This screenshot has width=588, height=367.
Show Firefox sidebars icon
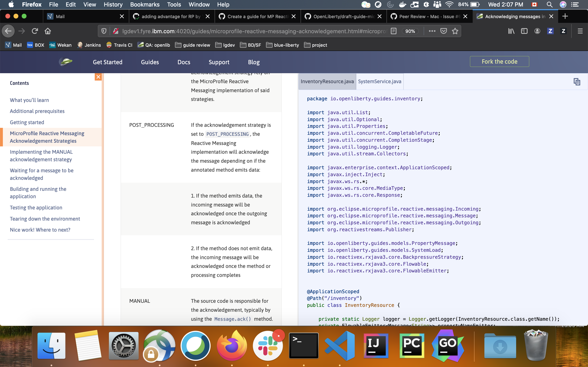coord(524,31)
